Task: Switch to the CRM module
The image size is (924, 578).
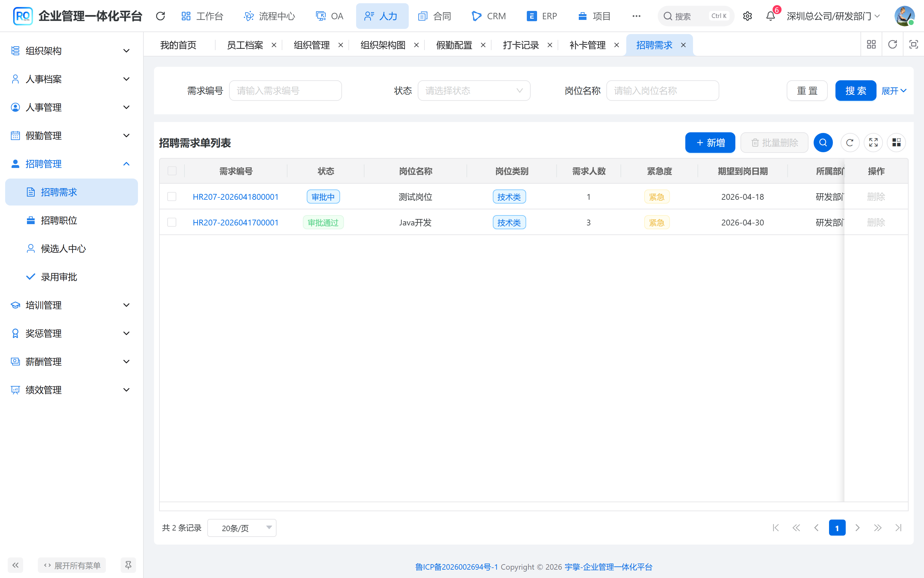Action: click(489, 16)
